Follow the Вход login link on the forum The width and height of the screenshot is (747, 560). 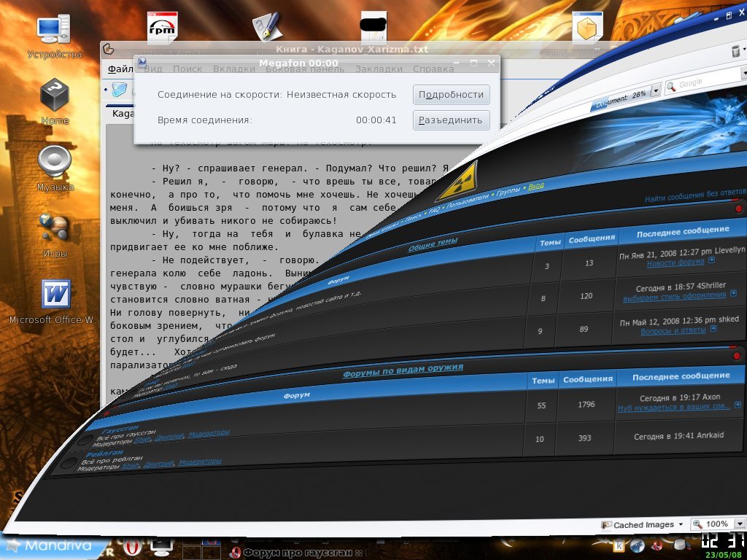[536, 186]
